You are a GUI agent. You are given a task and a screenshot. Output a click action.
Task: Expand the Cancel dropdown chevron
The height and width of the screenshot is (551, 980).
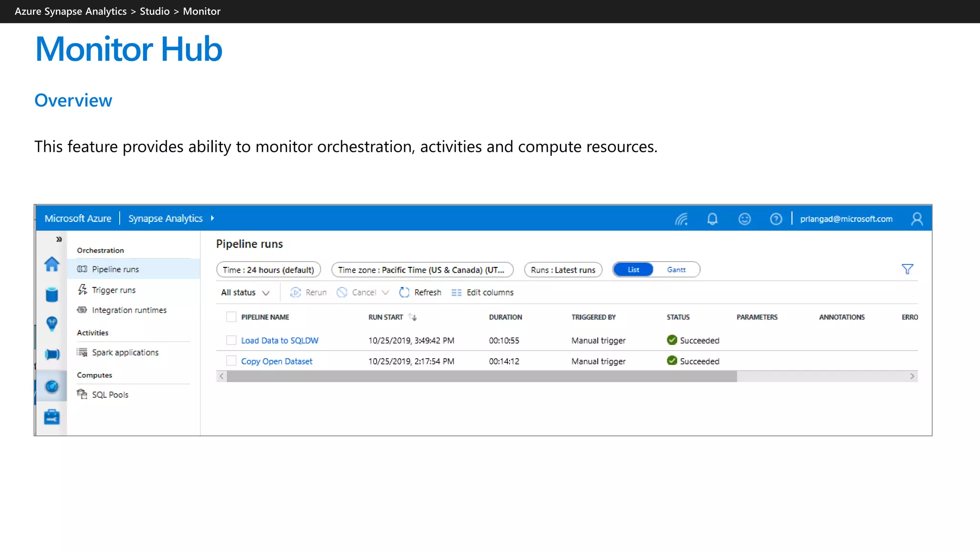385,292
